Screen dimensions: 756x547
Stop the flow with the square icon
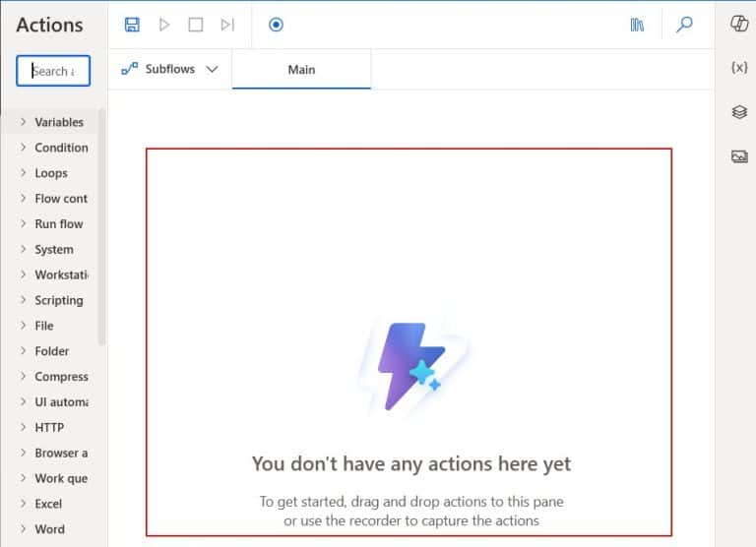point(195,25)
